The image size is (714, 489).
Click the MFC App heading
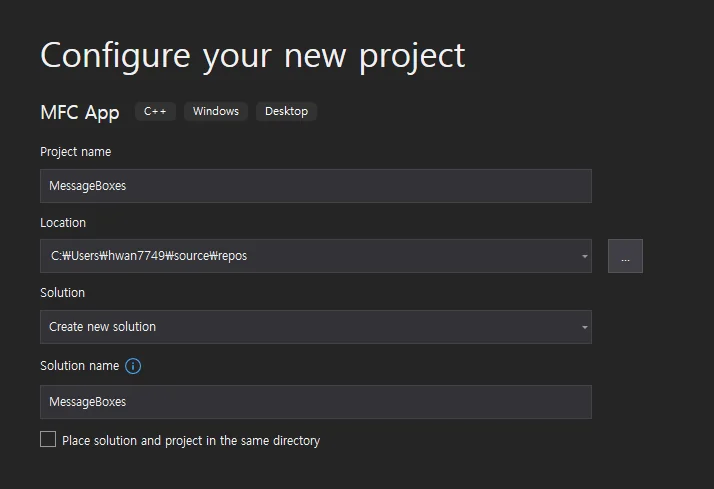click(x=80, y=112)
